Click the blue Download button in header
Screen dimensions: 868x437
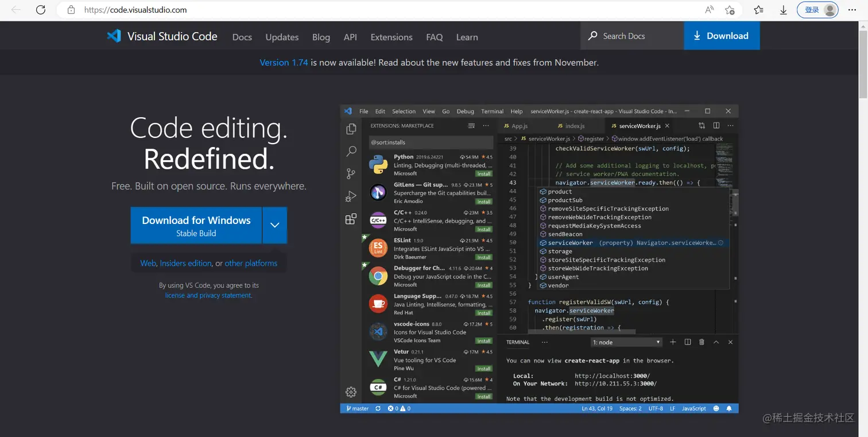point(722,36)
